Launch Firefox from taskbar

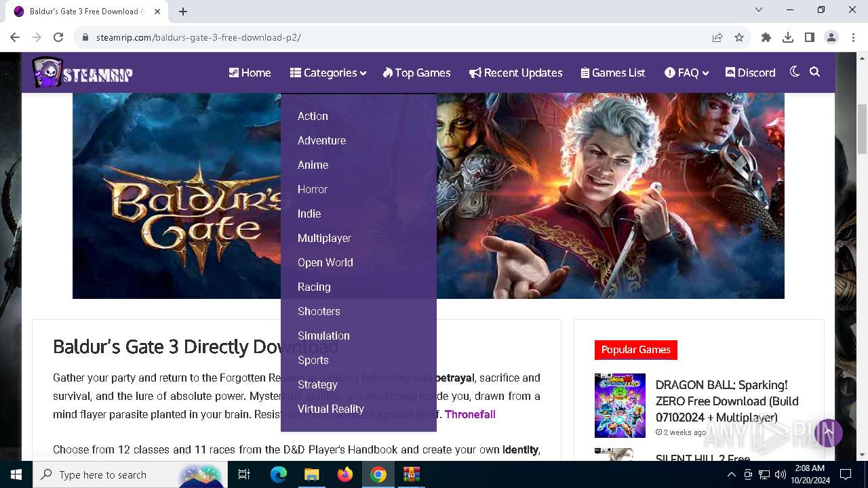point(345,474)
